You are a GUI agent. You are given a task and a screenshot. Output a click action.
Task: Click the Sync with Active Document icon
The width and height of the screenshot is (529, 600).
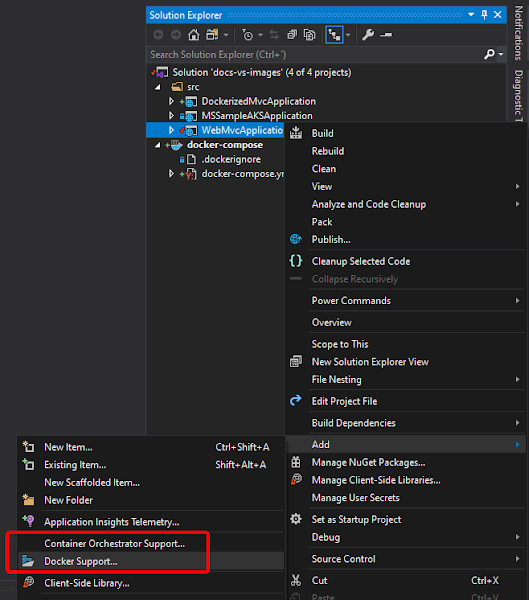coord(274,35)
